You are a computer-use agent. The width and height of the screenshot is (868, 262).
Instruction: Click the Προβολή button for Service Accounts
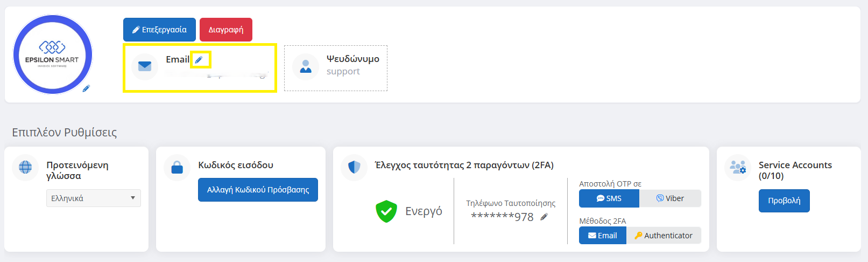coord(784,201)
